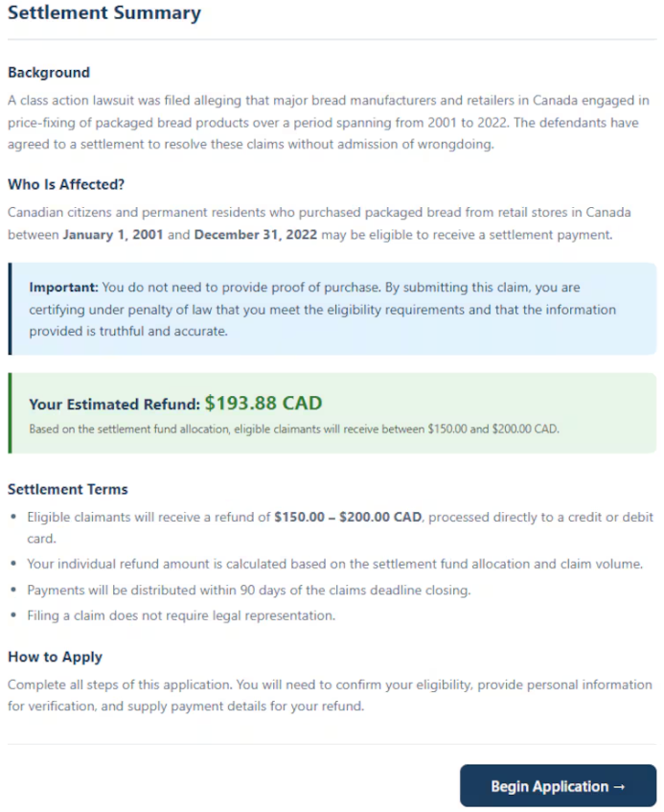Image resolution: width=664 pixels, height=812 pixels.
Task: Click the Background paragraph about the class action
Action: (x=328, y=122)
